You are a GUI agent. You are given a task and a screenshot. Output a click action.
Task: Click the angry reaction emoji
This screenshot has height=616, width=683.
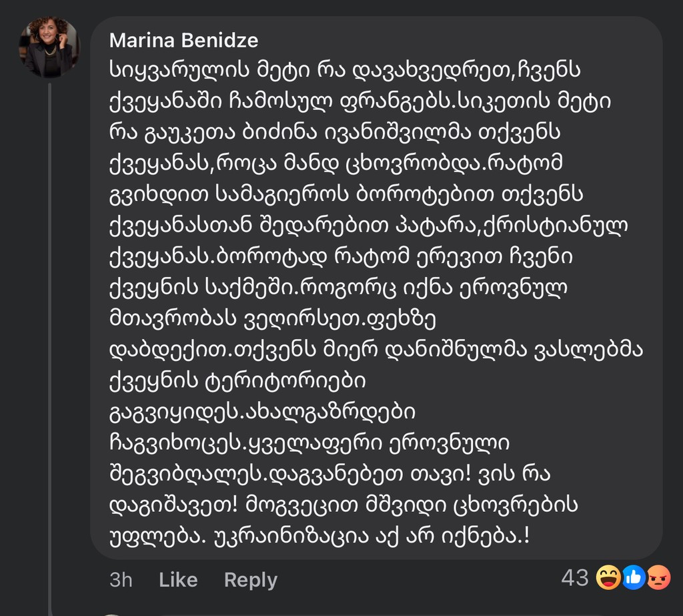(658, 578)
